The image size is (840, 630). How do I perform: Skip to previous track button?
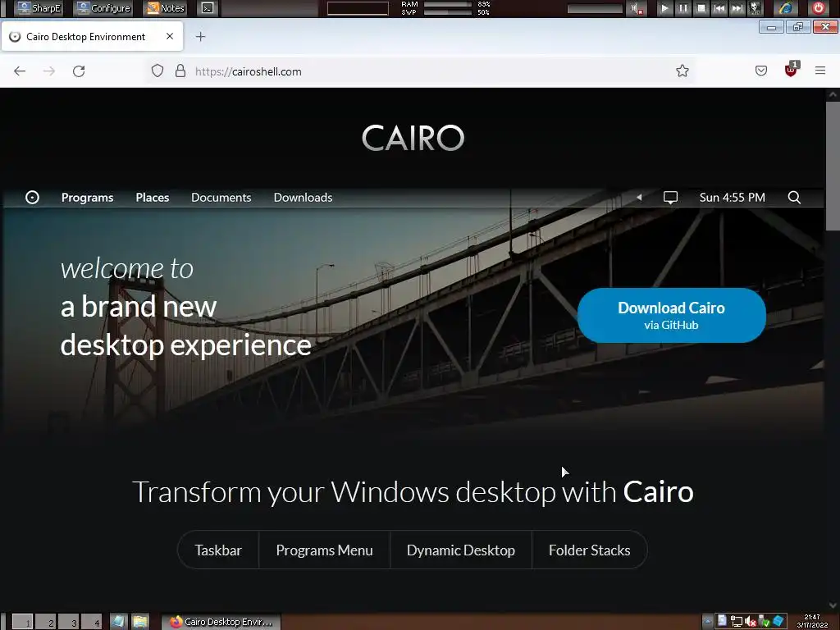coord(719,8)
